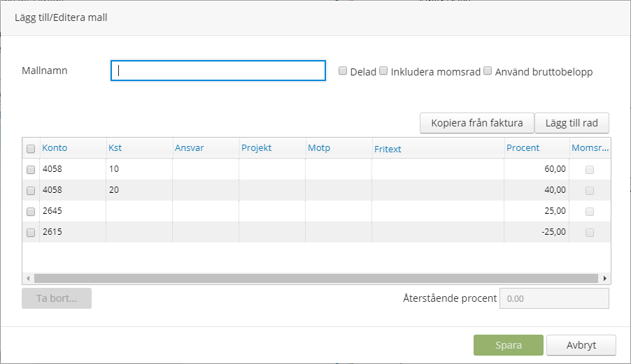631x364 pixels.
Task: Click the percent cell showing 25,00 for 2645
Action: click(x=537, y=211)
